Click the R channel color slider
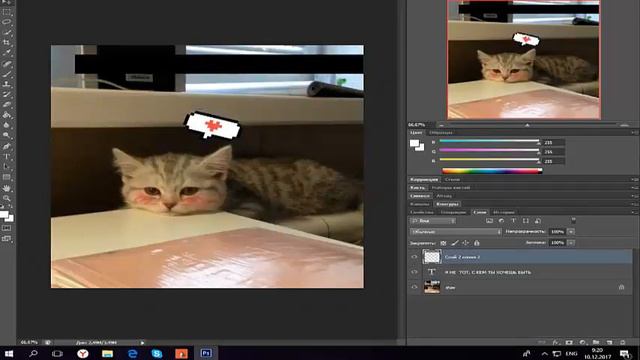The height and width of the screenshot is (360, 640). pyautogui.click(x=489, y=141)
